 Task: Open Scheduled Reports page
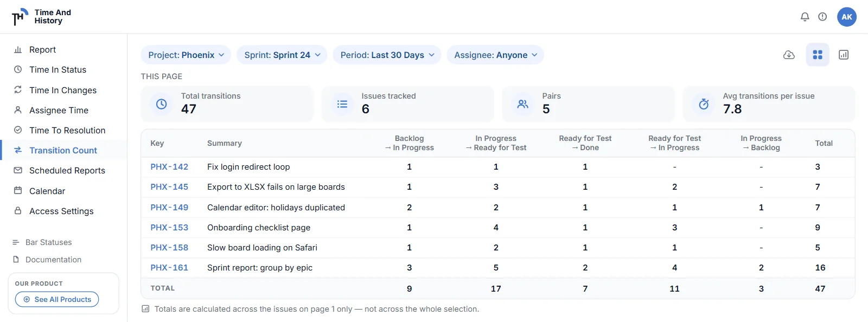[67, 170]
